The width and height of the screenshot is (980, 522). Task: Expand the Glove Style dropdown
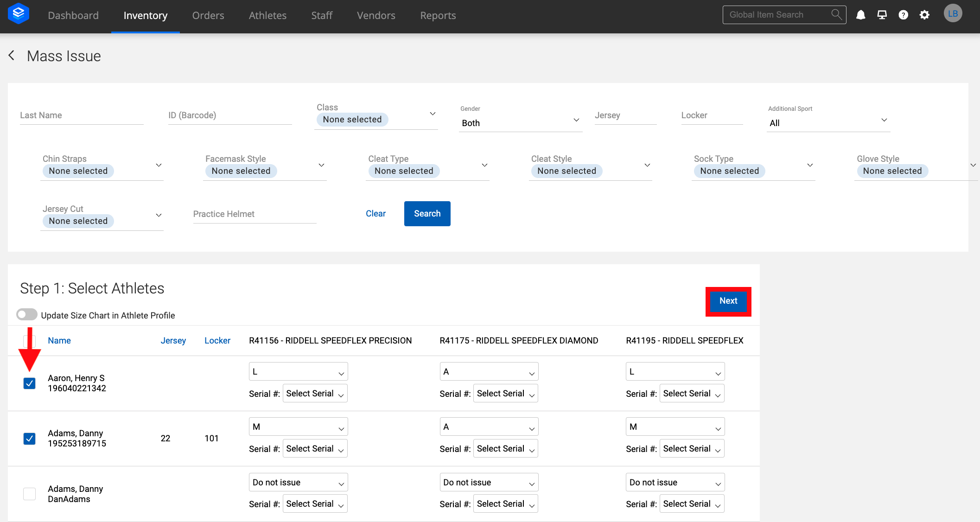coord(916,166)
